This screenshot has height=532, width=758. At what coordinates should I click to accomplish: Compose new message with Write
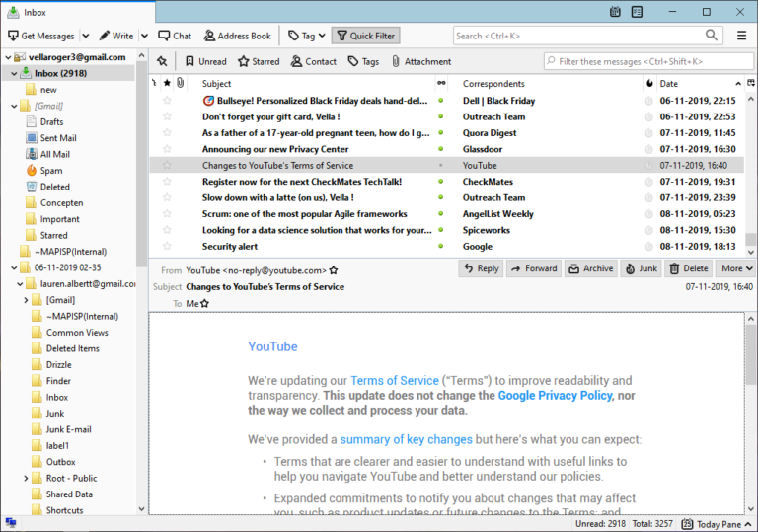(x=116, y=36)
